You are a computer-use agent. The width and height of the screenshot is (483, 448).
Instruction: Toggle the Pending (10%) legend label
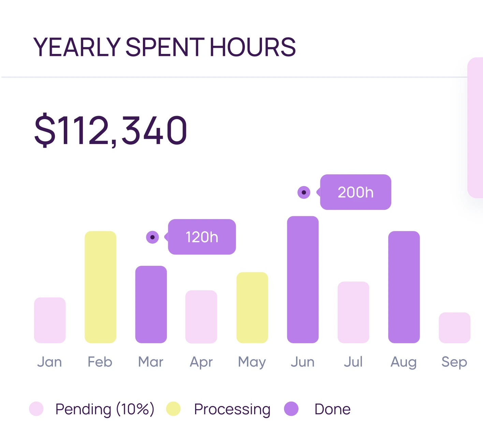coord(105,409)
